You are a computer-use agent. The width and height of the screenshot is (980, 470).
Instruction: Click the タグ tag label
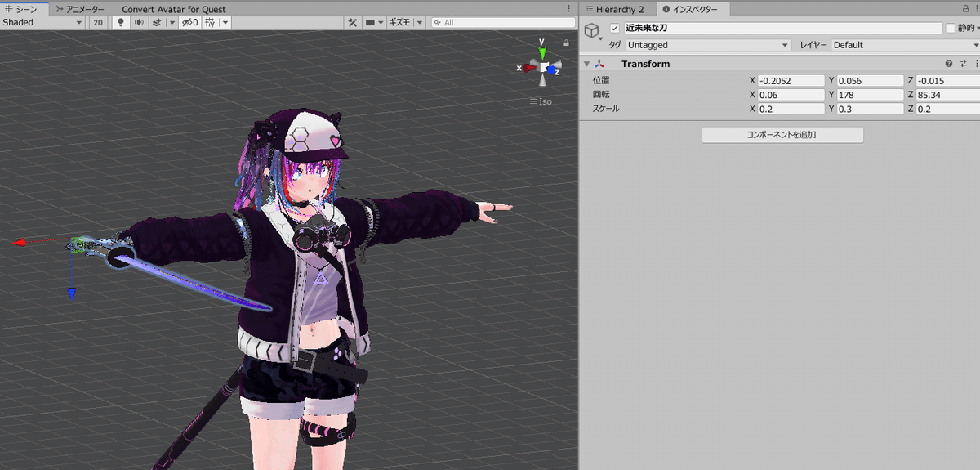pyautogui.click(x=615, y=45)
